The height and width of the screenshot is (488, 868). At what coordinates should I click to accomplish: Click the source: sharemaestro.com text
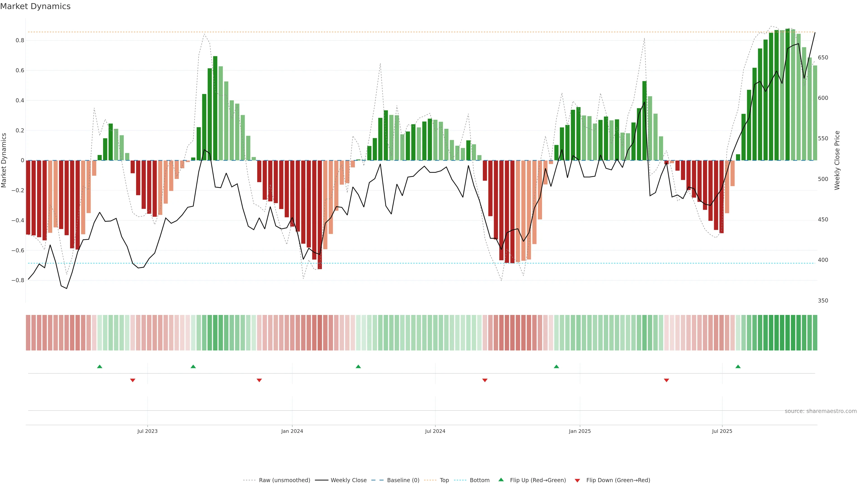tap(821, 411)
